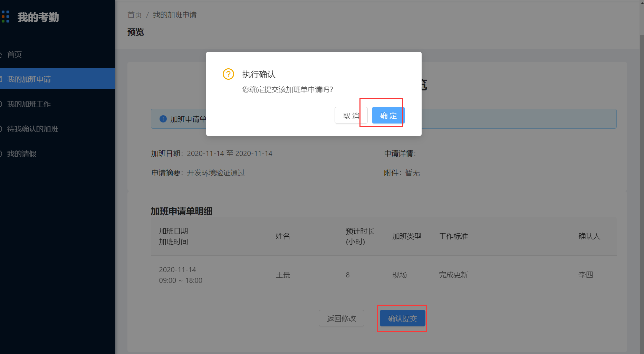Click the 姓名 column header
This screenshot has height=354, width=644.
283,236
